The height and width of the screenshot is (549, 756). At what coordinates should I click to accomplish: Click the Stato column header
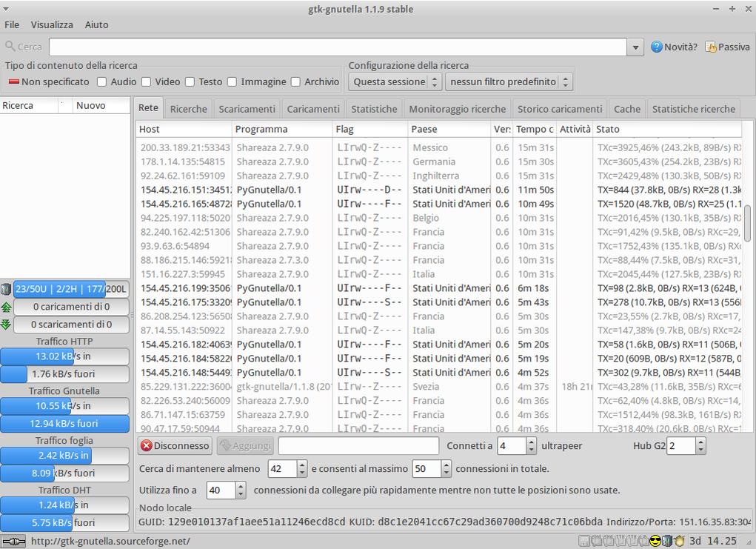click(667, 130)
